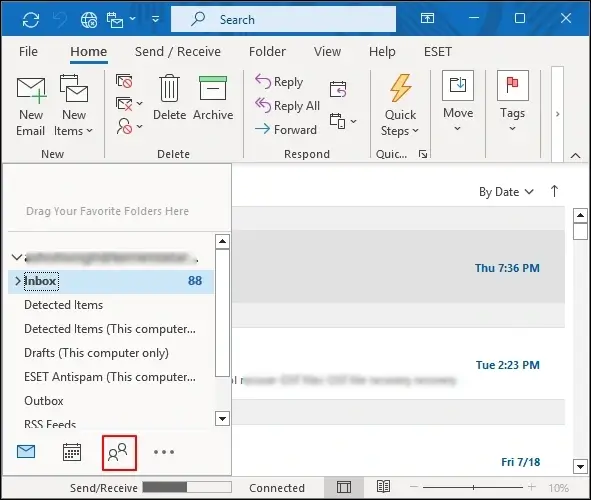
Task: Reverse sort order with the arrow
Action: point(554,191)
